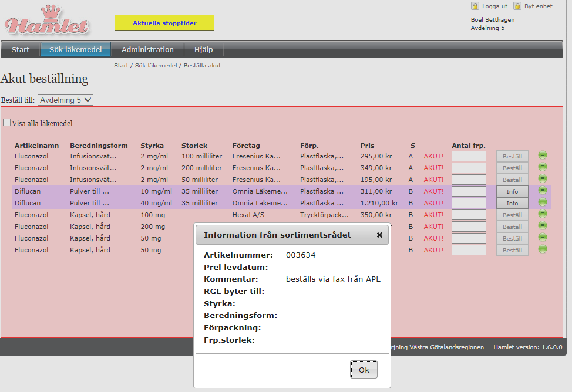Viewport: 572px width, 392px height.
Task: Open Info for Diflucan 10 mg/ml
Action: coord(512,191)
